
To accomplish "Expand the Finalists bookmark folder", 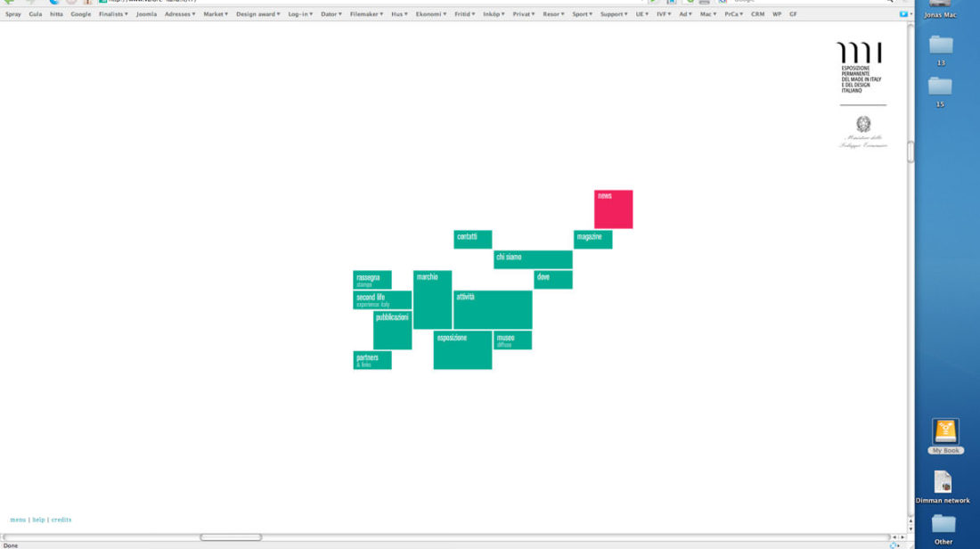I will click(113, 13).
